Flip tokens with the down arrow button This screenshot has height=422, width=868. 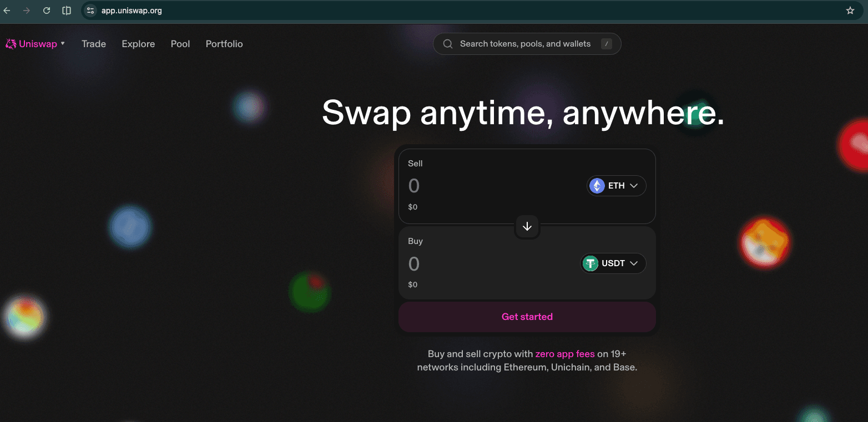(527, 226)
